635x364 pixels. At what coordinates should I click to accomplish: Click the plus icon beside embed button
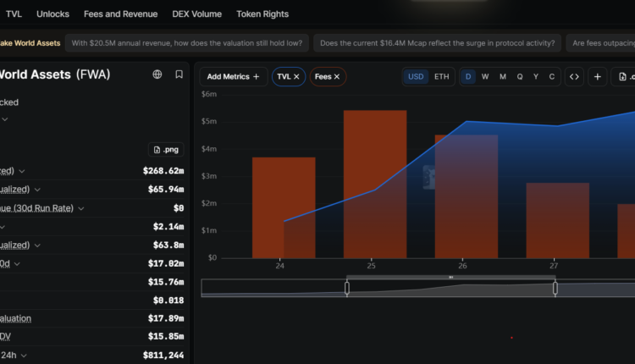[x=598, y=76]
